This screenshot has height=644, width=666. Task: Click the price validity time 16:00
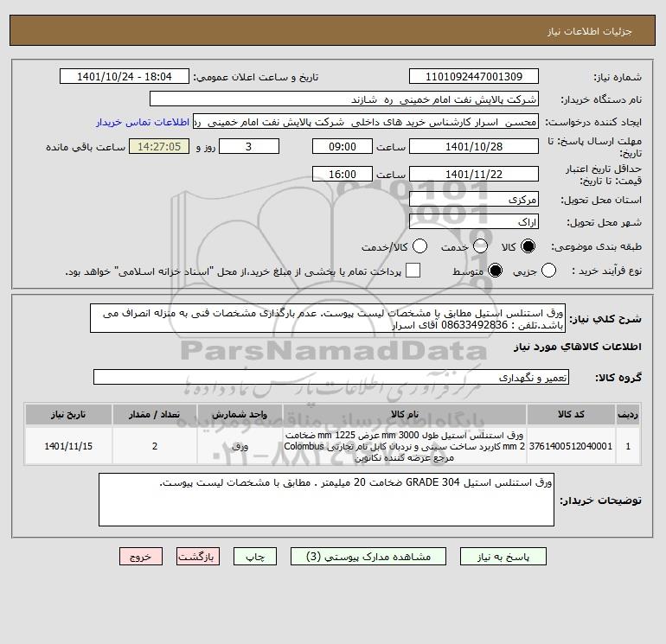click(343, 174)
